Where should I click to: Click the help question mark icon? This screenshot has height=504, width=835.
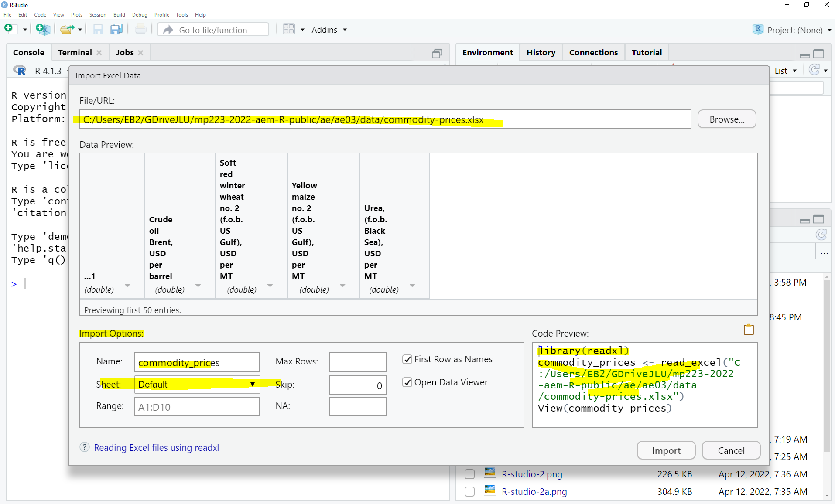click(x=85, y=447)
